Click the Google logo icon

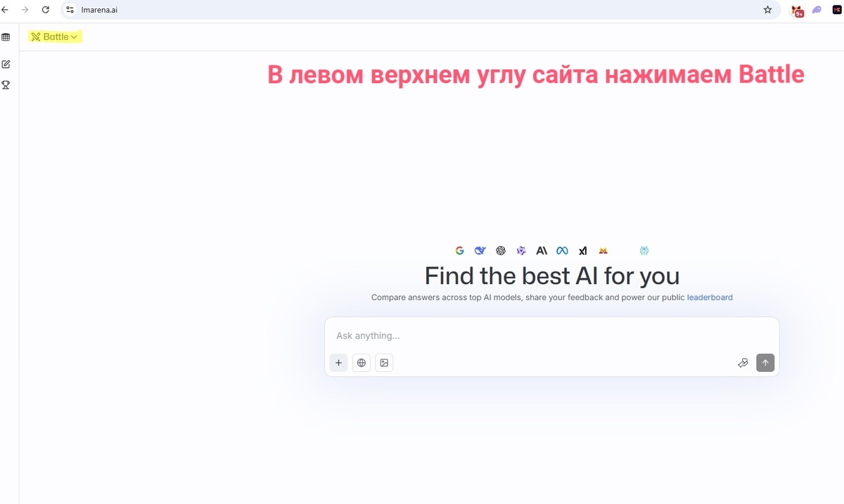pyautogui.click(x=459, y=250)
